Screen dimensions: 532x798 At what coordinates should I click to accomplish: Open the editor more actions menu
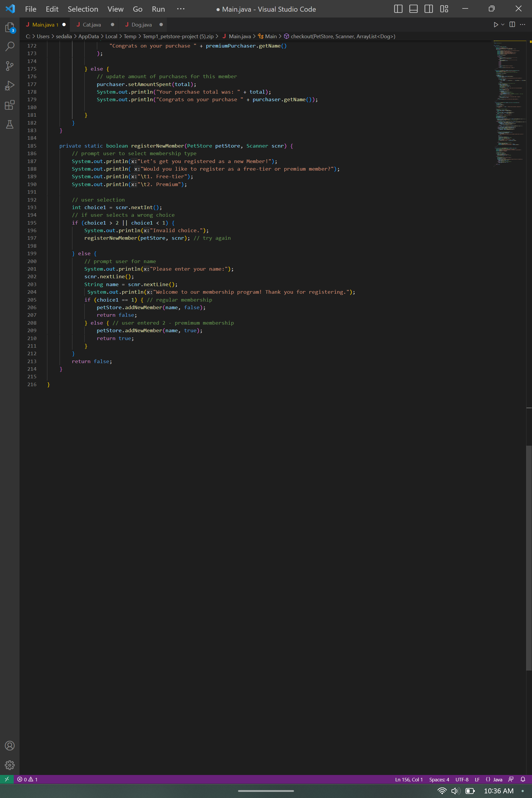523,24
